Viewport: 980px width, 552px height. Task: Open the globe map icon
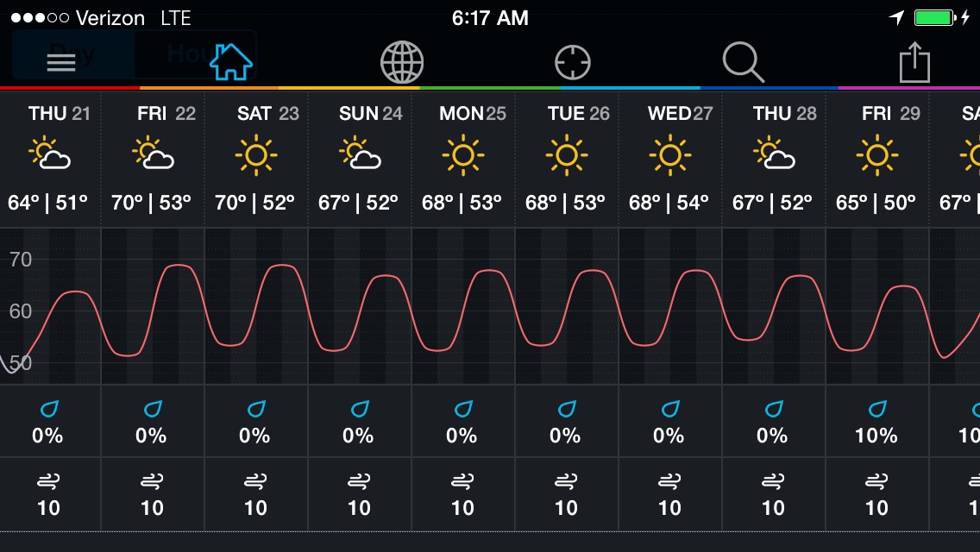[402, 62]
